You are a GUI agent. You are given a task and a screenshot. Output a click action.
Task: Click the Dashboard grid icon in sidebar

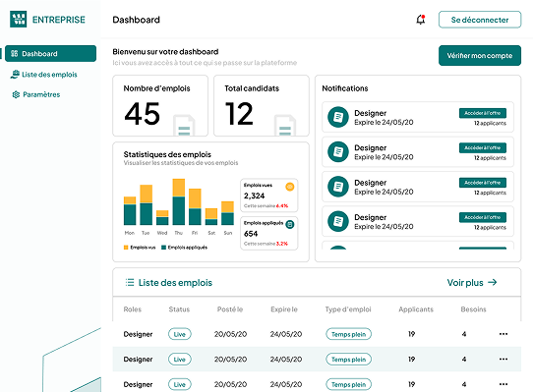click(15, 54)
